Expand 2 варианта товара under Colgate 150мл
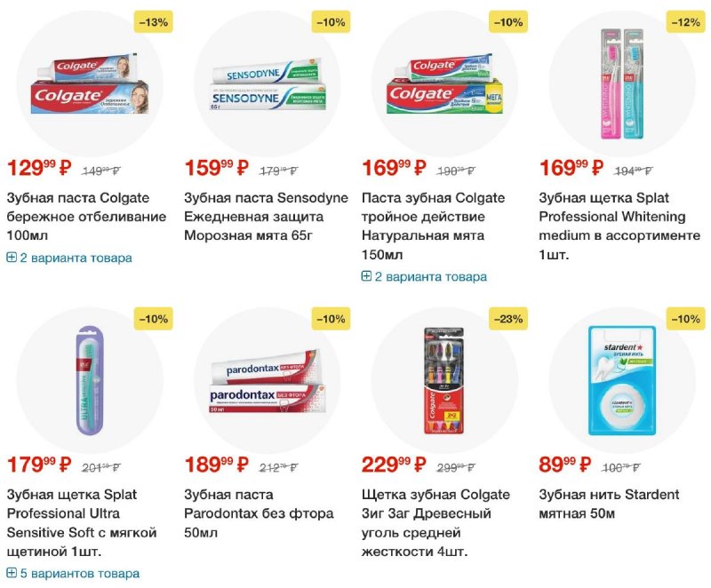This screenshot has width=711, height=588. [424, 276]
